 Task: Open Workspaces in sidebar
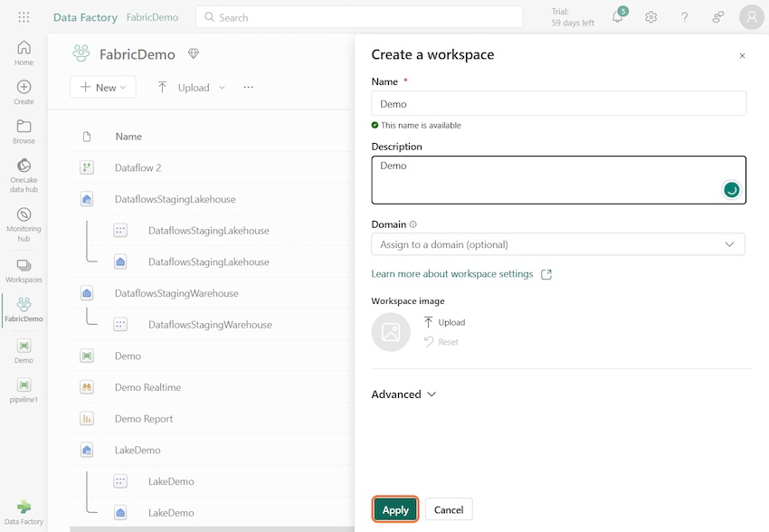(x=24, y=271)
